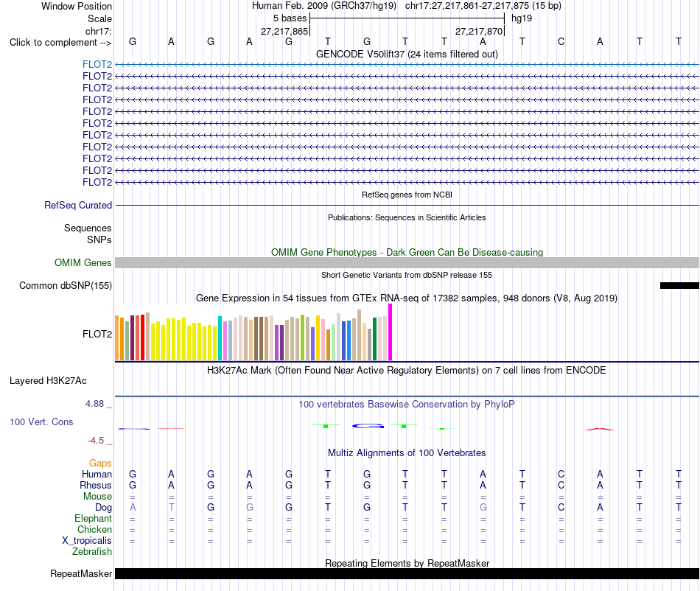Click the orange Gaps label
700x591 pixels.
click(x=100, y=464)
